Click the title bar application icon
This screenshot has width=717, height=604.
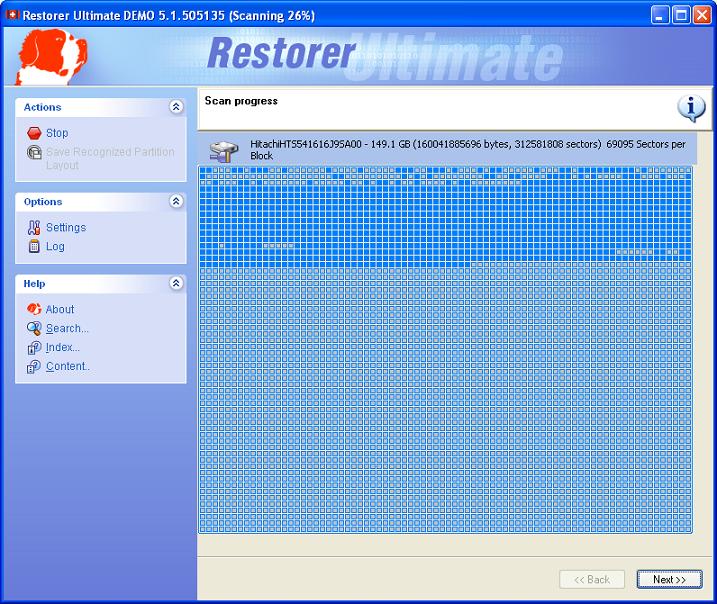click(x=12, y=15)
